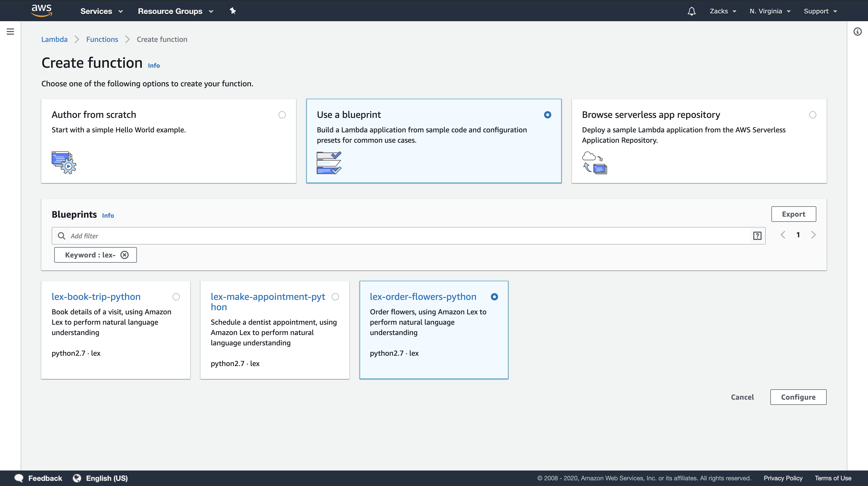This screenshot has width=868, height=486.
Task: Expand the Services dropdown menu
Action: [101, 11]
